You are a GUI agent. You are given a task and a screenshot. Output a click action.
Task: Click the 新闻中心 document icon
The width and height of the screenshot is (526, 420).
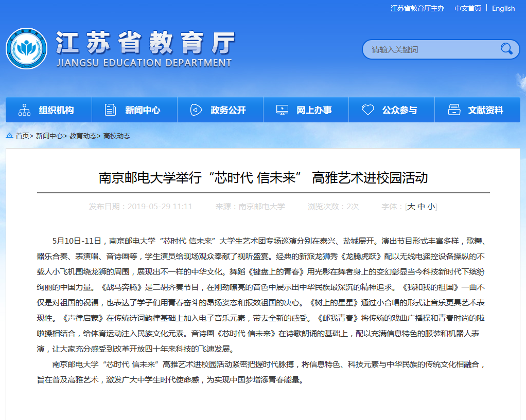point(110,110)
